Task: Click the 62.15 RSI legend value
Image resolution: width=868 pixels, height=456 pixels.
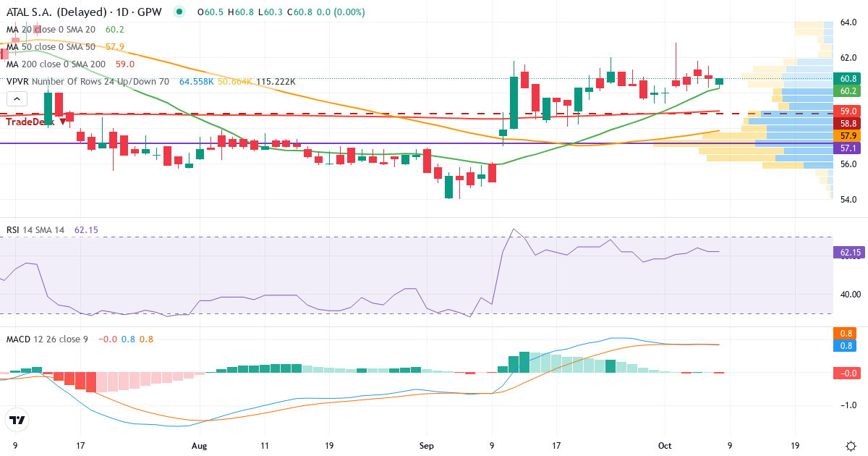Action: pos(86,229)
